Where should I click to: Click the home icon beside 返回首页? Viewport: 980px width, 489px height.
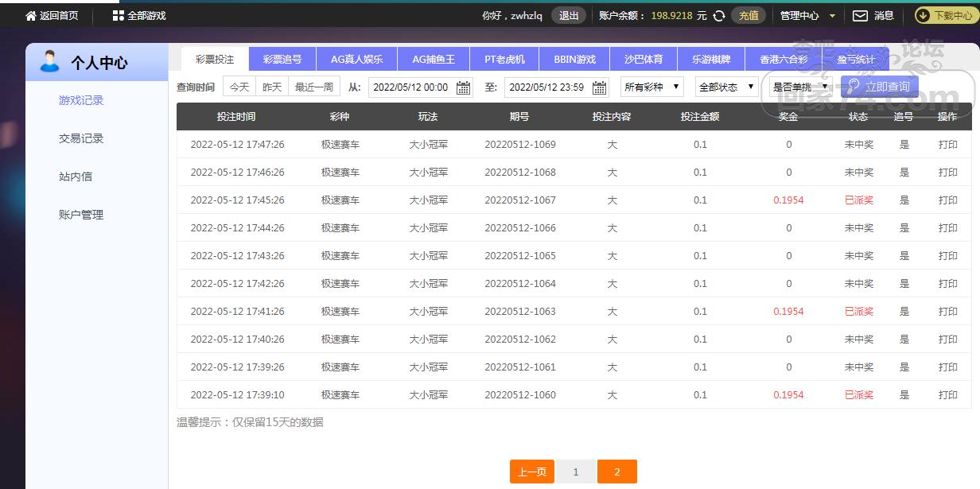click(x=31, y=15)
